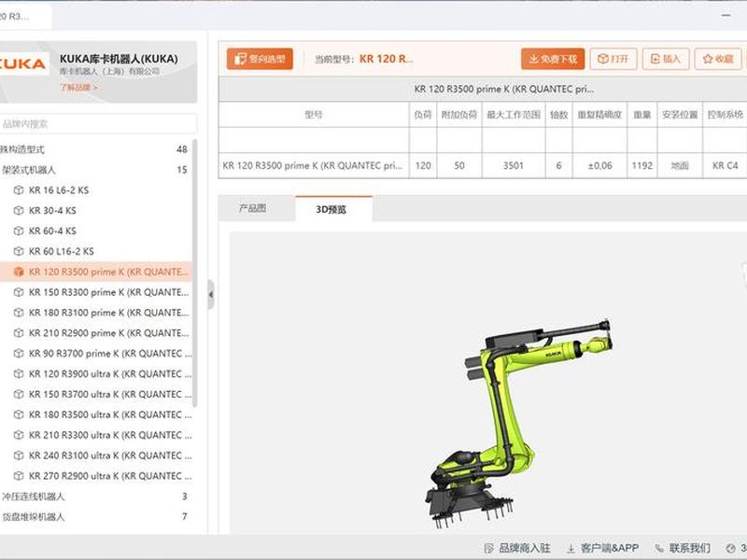Open the 了解品牌 link
The width and height of the screenshot is (747, 560).
79,88
